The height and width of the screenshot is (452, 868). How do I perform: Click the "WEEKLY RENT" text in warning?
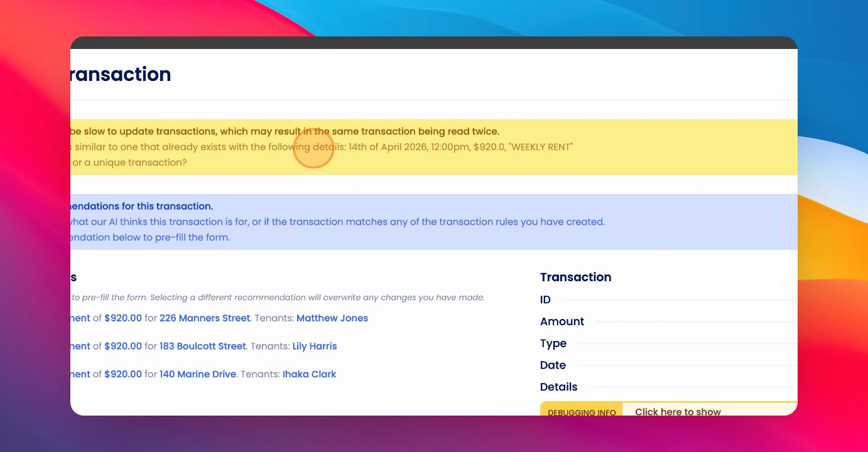click(540, 147)
